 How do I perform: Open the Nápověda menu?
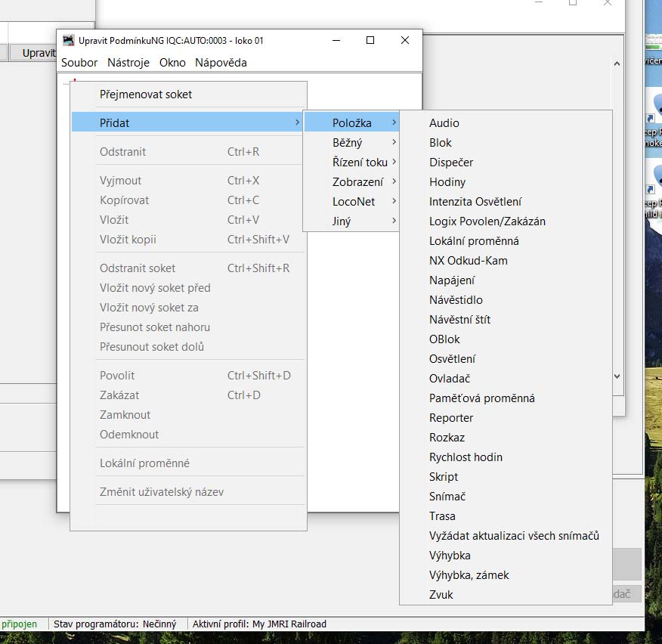(x=221, y=63)
